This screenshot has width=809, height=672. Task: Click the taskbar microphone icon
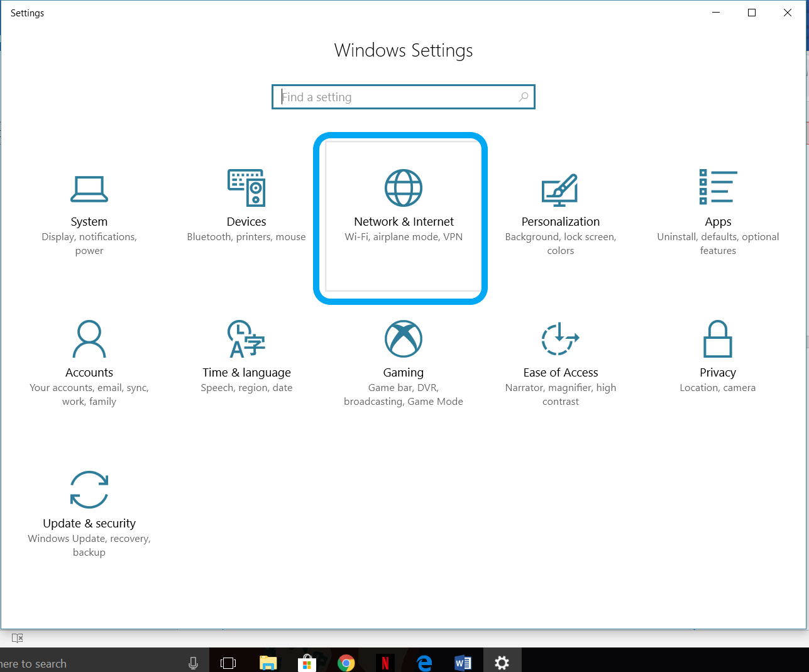click(x=194, y=663)
